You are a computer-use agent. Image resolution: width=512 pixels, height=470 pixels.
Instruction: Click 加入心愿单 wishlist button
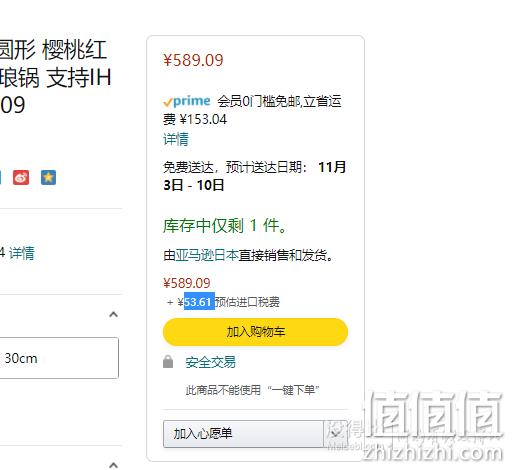tap(243, 434)
